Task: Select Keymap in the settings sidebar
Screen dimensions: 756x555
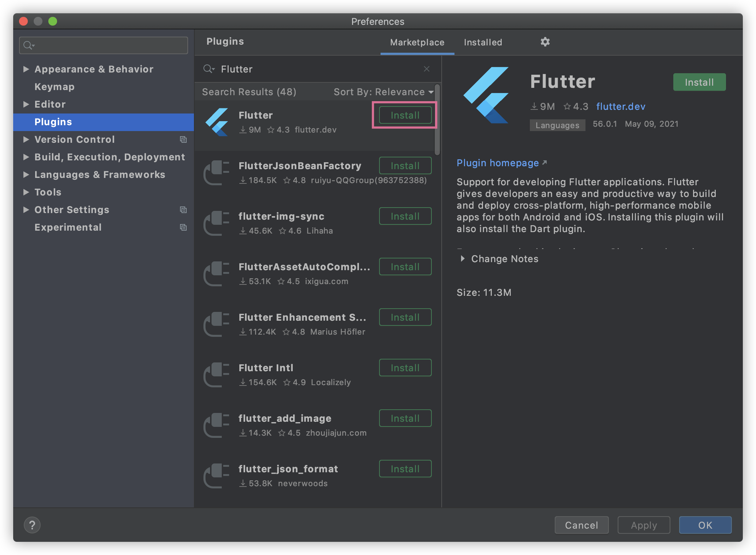Action: tap(55, 87)
